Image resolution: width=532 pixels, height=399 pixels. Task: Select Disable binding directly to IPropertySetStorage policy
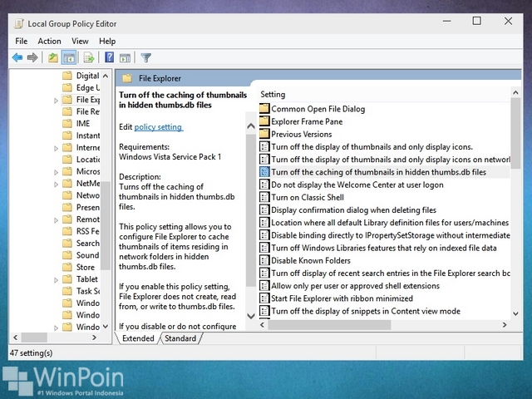point(384,235)
